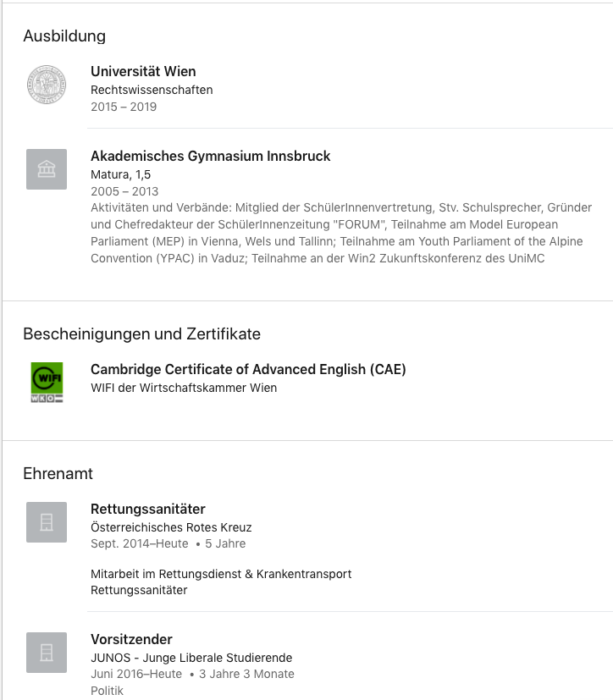Click the Ehrenamt section heading
The height and width of the screenshot is (700, 613).
(x=58, y=474)
